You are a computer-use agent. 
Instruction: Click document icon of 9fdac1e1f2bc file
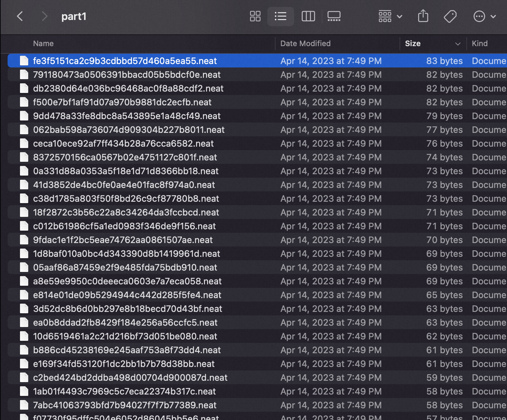[x=24, y=240]
